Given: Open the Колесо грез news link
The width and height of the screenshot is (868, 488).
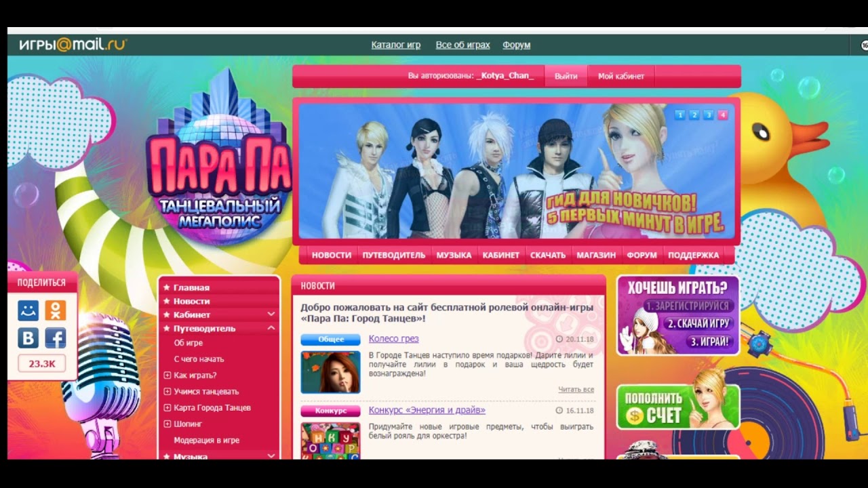Looking at the screenshot, I should click(x=393, y=339).
